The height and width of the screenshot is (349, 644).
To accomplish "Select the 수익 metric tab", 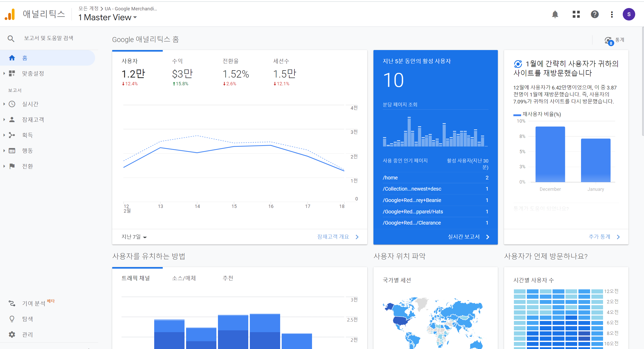I will tap(182, 72).
